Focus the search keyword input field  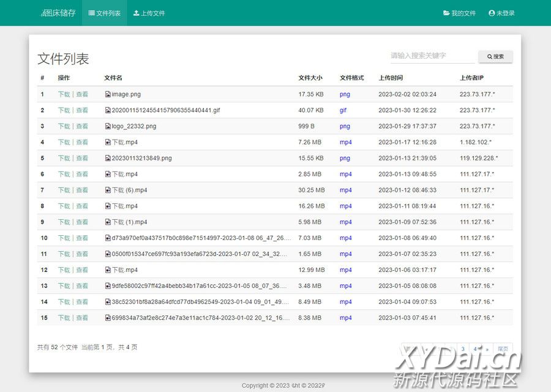click(432, 56)
